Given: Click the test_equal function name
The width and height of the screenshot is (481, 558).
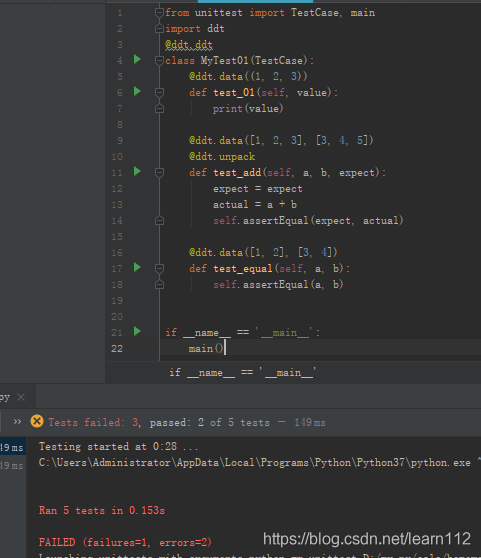Looking at the screenshot, I should point(243,268).
